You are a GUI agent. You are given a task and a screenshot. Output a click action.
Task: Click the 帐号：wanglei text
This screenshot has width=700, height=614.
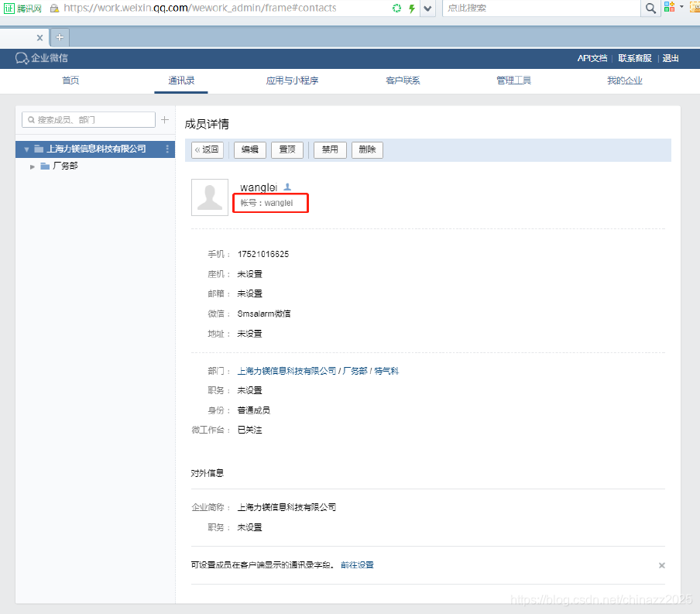[266, 203]
